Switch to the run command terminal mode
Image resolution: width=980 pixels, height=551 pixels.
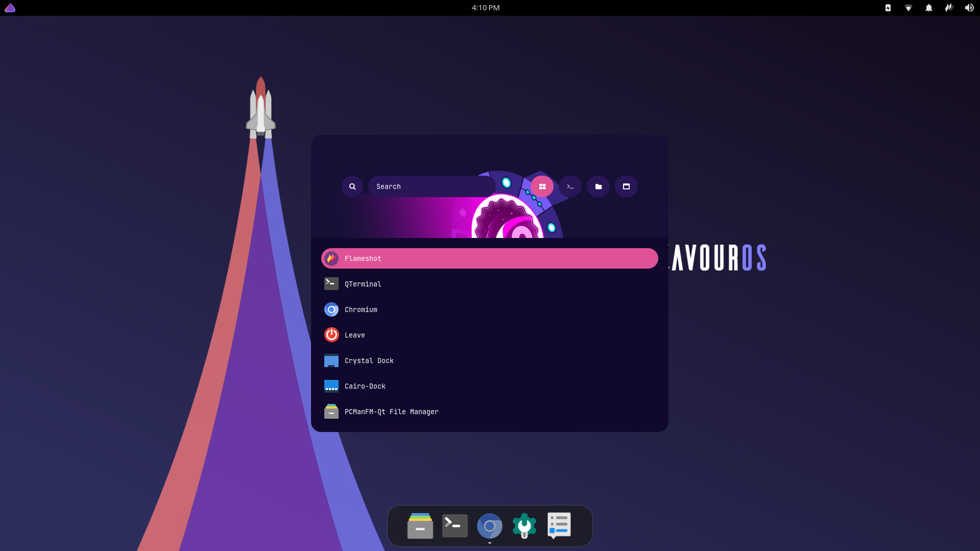570,186
